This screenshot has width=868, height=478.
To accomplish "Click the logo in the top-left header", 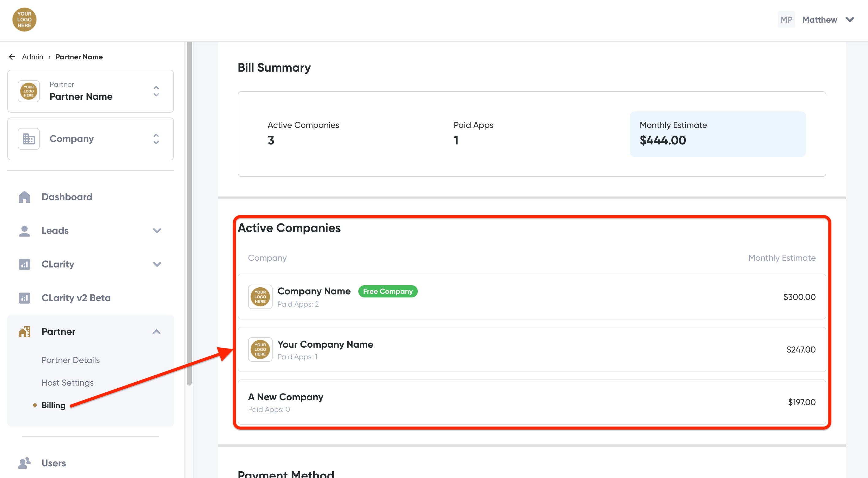I will point(24,20).
